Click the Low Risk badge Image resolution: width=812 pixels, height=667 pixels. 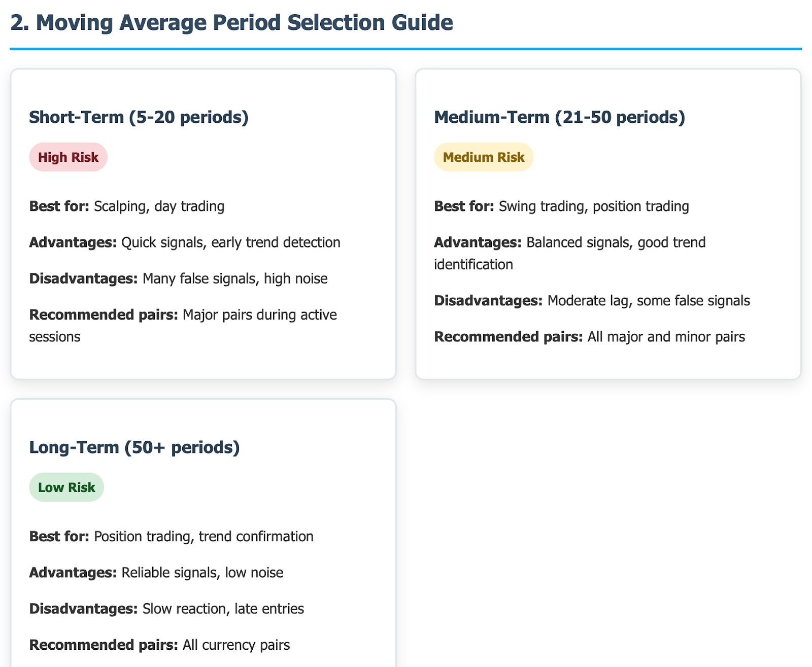click(x=66, y=487)
